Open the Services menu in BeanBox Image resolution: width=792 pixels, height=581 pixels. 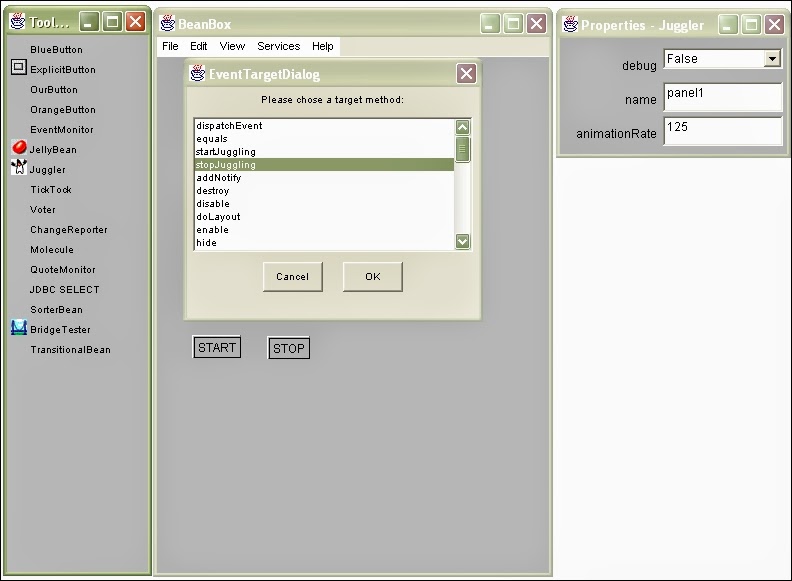[278, 46]
